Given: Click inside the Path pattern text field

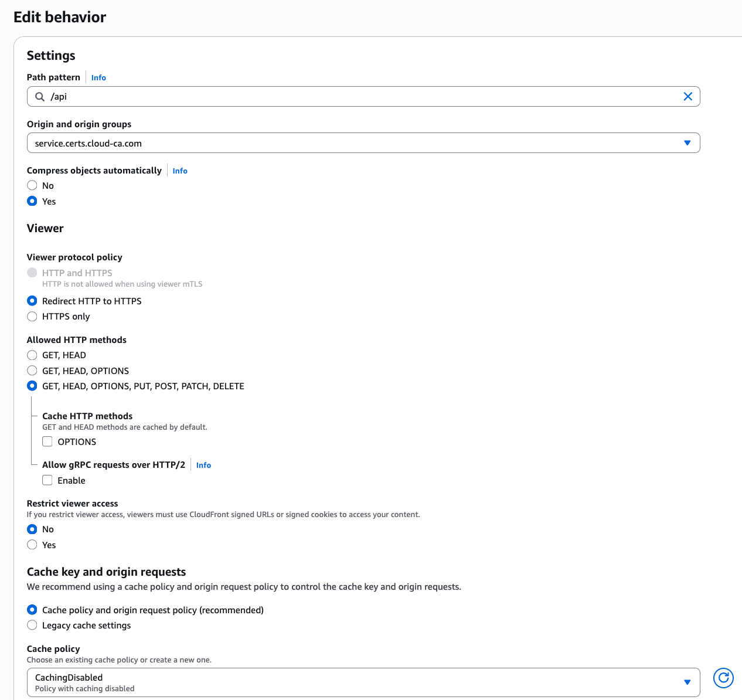Looking at the screenshot, I should coord(352,97).
